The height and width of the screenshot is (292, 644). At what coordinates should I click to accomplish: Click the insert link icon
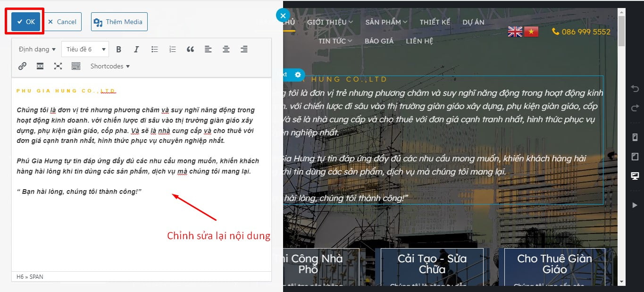[x=22, y=66]
